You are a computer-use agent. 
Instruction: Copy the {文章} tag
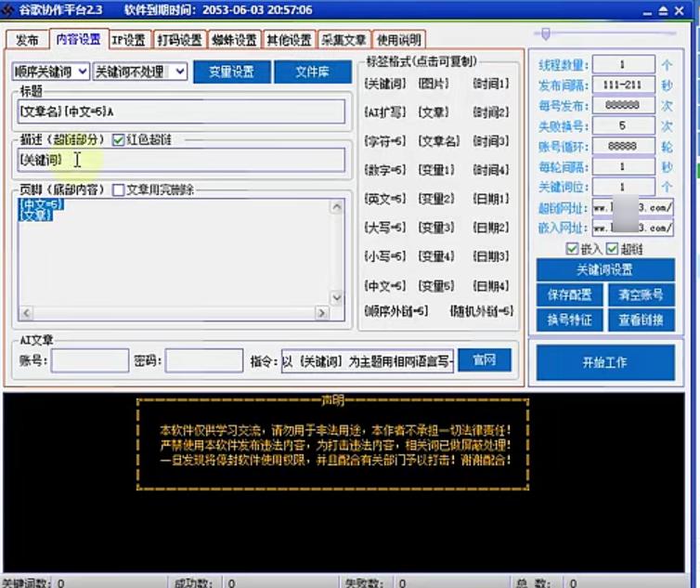[434, 112]
